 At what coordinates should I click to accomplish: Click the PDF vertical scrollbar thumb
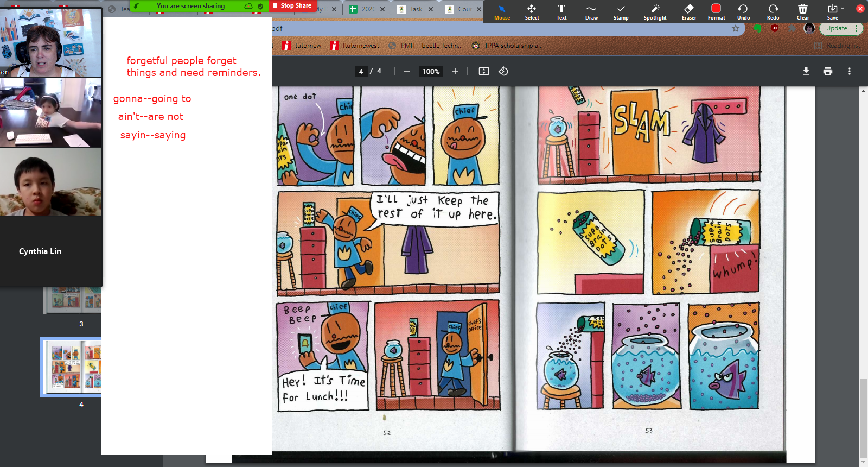(x=863, y=418)
